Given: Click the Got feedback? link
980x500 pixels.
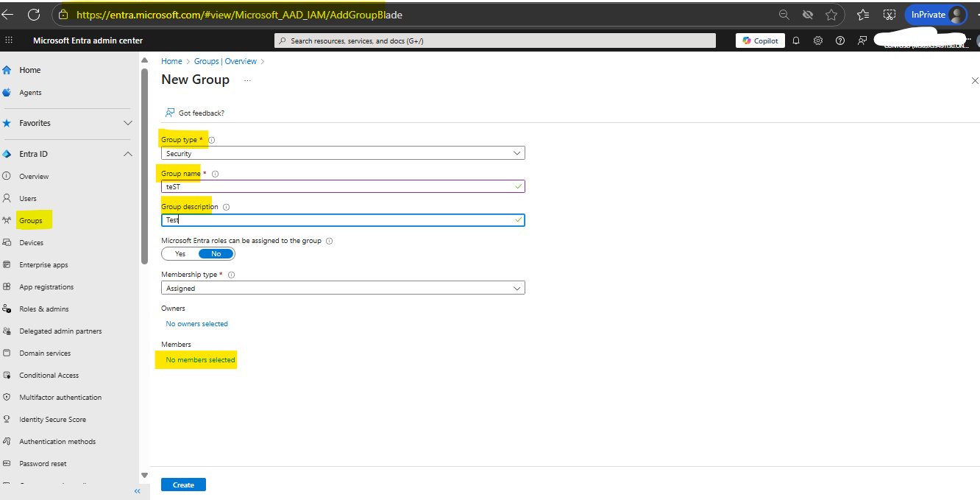Looking at the screenshot, I should click(x=202, y=113).
